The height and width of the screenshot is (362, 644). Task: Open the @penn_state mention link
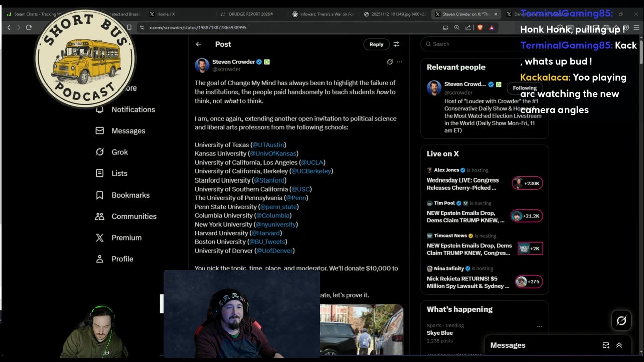(278, 207)
